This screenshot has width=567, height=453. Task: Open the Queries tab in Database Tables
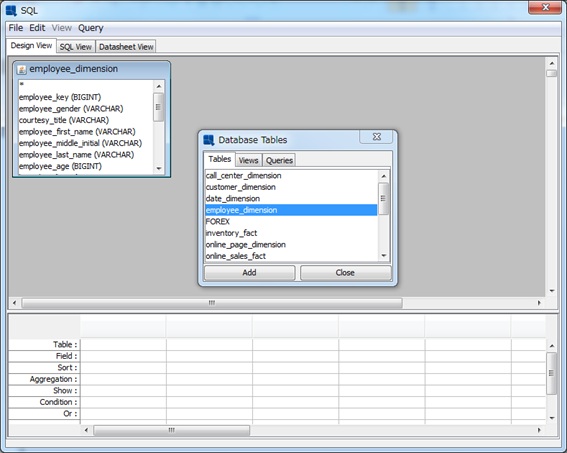coord(279,160)
